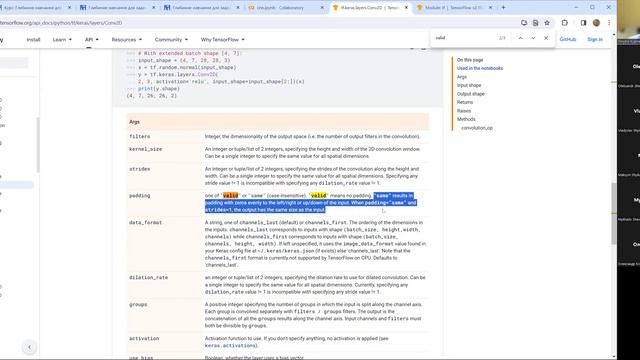Open the Install page link
The width and height of the screenshot is (640, 360).
pos(33,40)
